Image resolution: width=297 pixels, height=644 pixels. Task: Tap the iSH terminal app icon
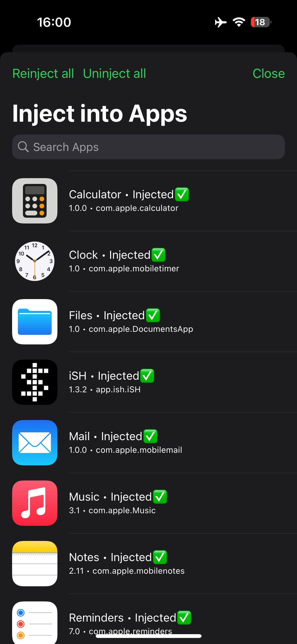(35, 382)
